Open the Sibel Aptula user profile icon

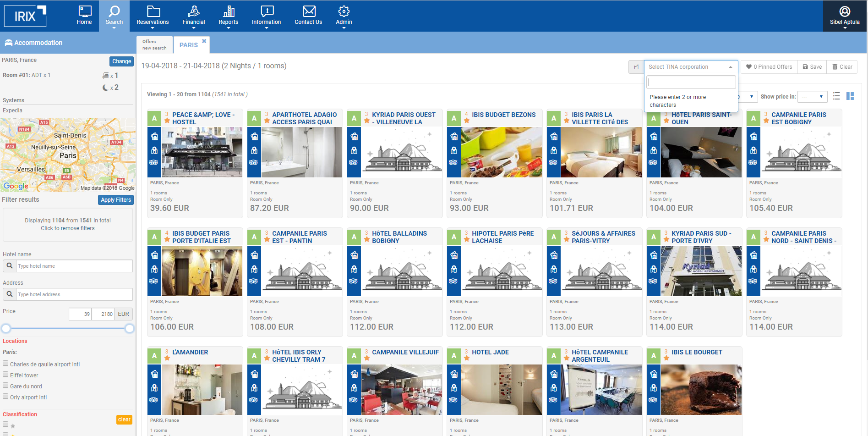coord(845,11)
